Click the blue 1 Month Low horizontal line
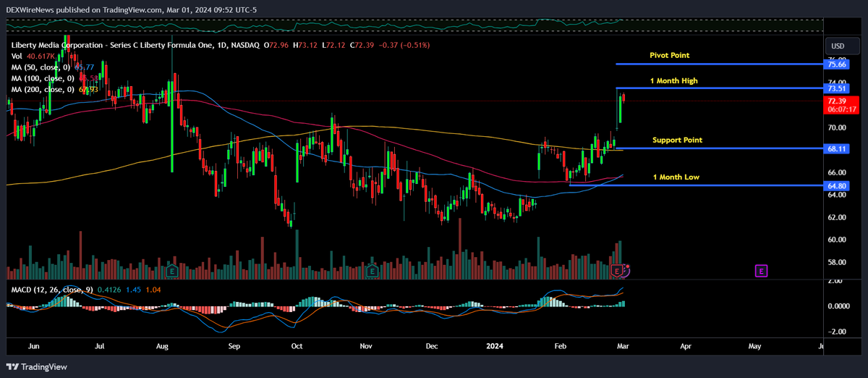Screen dimensions: 868x378 point(696,185)
